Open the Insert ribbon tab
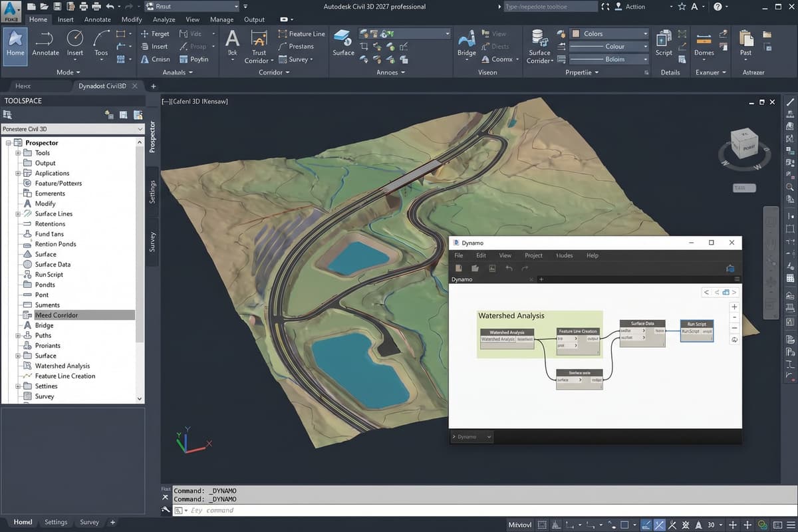Viewport: 798px width, 532px height. [66, 19]
